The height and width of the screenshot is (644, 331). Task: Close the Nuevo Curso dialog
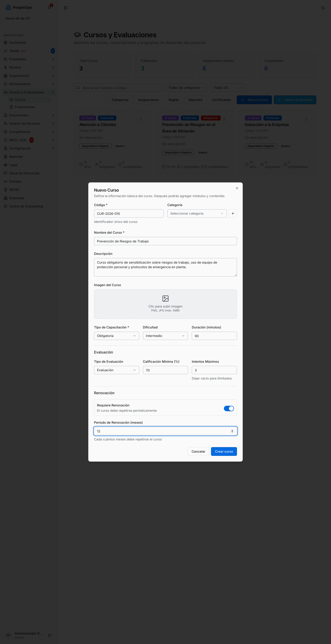pyautogui.click(x=237, y=188)
